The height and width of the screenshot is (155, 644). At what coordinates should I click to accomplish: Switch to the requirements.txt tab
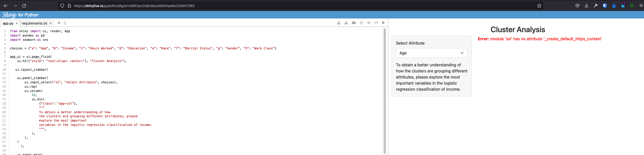(34, 23)
